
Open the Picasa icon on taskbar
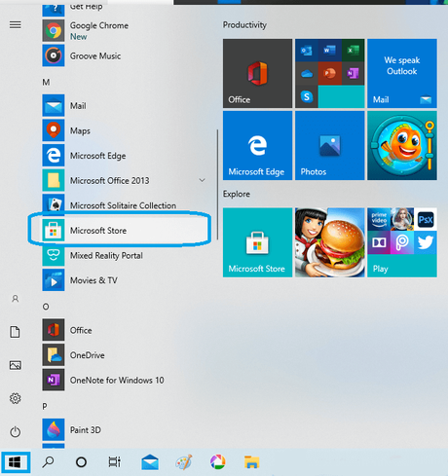[x=218, y=462]
